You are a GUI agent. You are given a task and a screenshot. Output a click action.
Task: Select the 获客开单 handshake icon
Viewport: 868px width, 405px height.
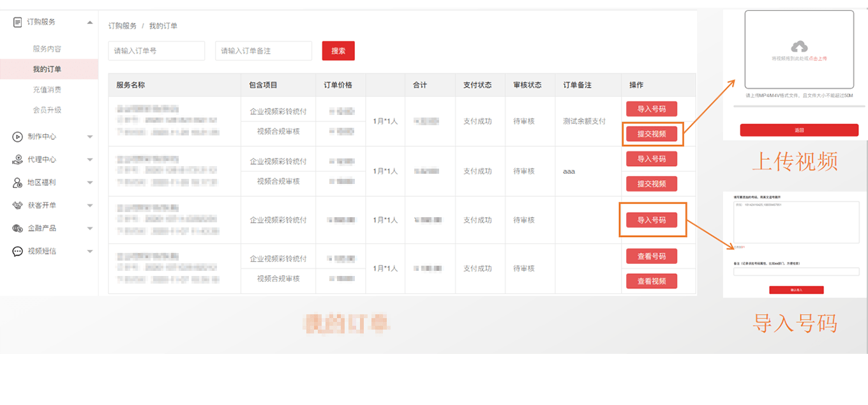pos(18,205)
